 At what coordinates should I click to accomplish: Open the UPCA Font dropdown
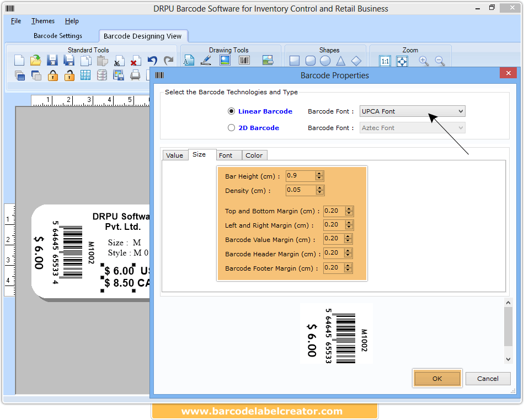pos(462,111)
